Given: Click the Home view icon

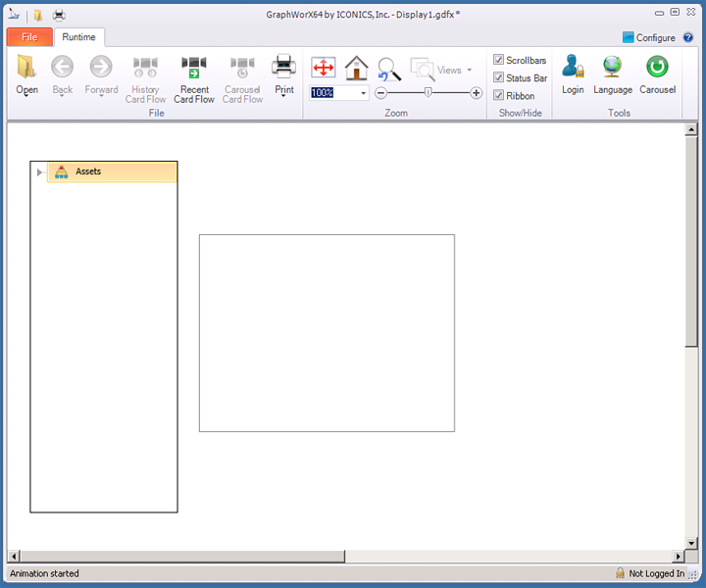Looking at the screenshot, I should 357,68.
